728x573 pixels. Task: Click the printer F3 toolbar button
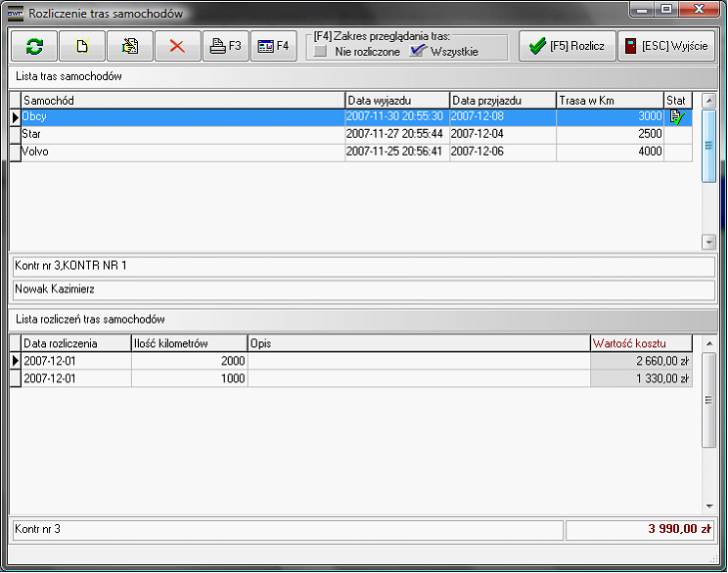[225, 46]
